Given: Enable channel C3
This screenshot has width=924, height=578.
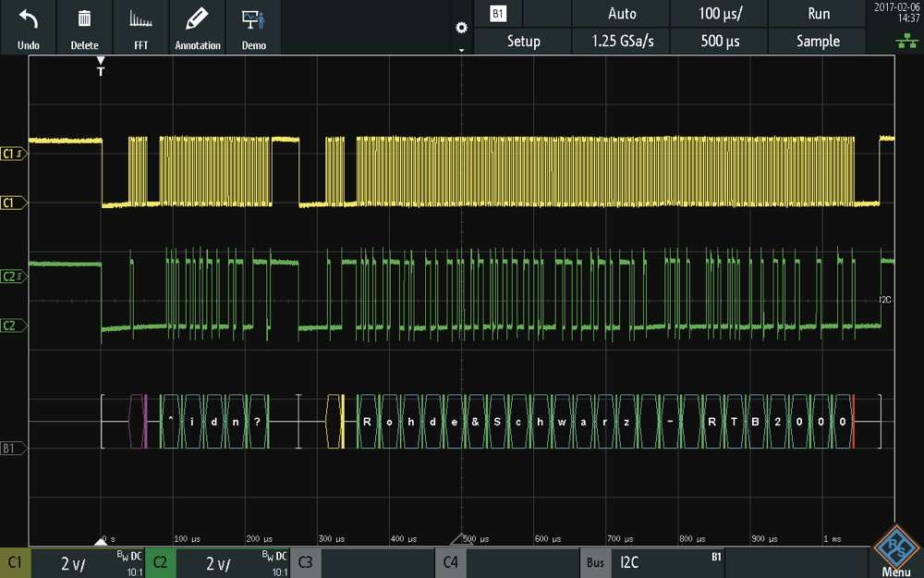Looking at the screenshot, I should coord(305,562).
